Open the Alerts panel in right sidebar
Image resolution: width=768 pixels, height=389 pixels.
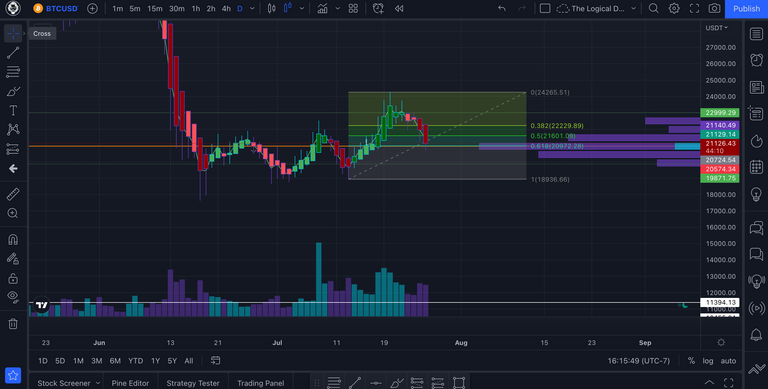pyautogui.click(x=756, y=60)
